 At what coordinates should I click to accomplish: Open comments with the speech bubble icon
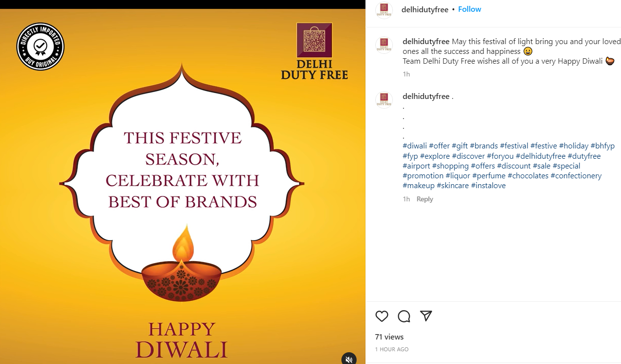[x=404, y=316]
